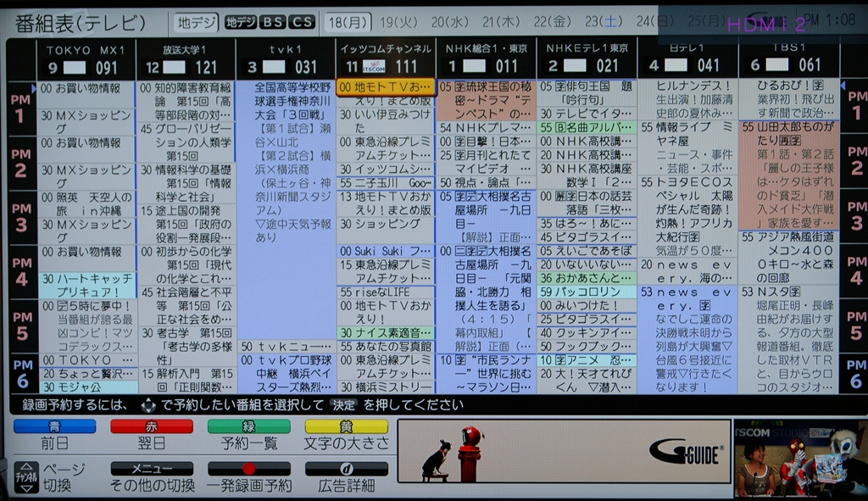Select the 知的障害教育総論 program
868x501 pixels.
(186, 101)
